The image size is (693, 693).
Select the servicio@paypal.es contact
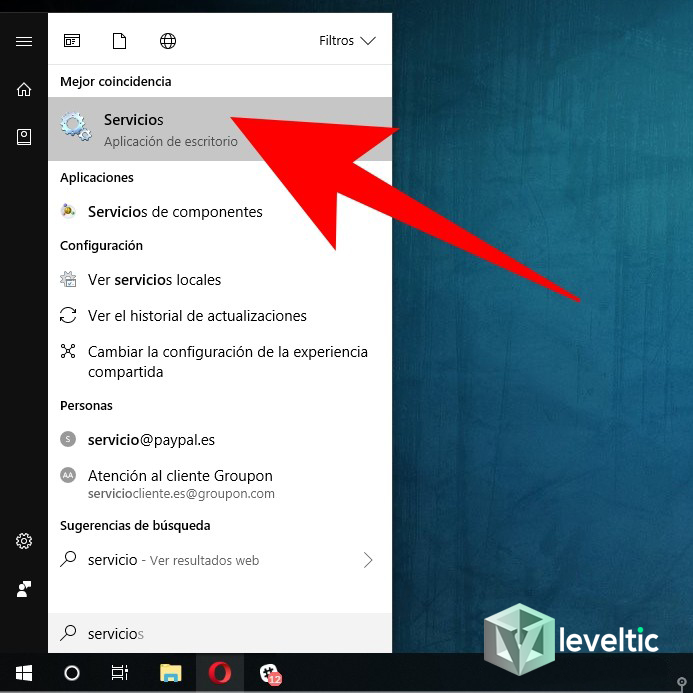coord(151,440)
